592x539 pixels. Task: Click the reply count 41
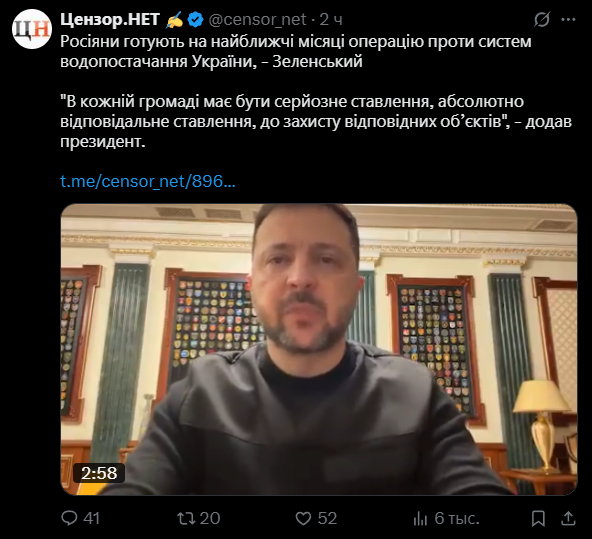91,518
